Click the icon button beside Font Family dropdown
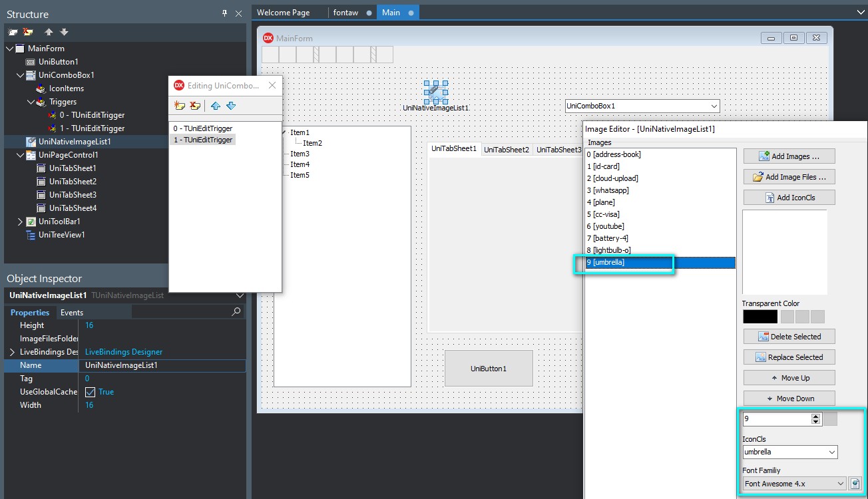868x499 pixels. 855,484
